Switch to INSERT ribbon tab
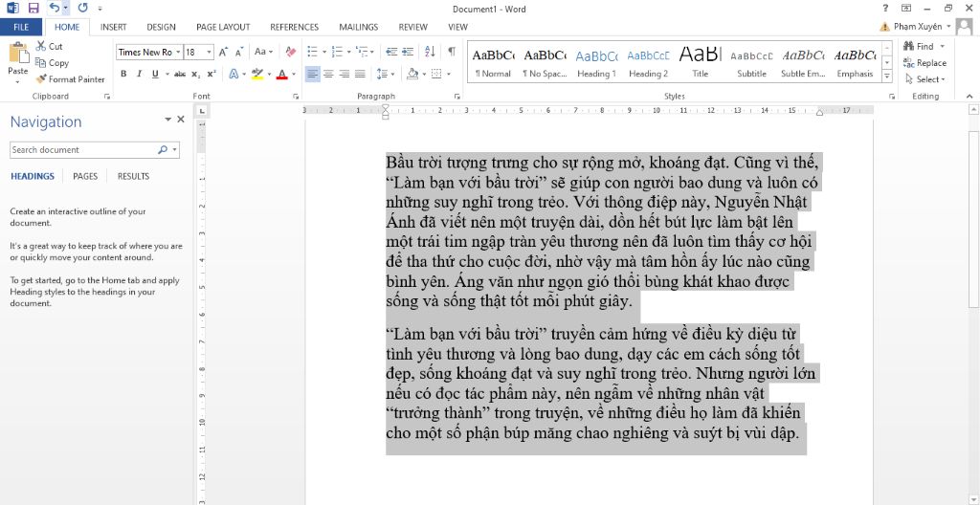 point(113,27)
